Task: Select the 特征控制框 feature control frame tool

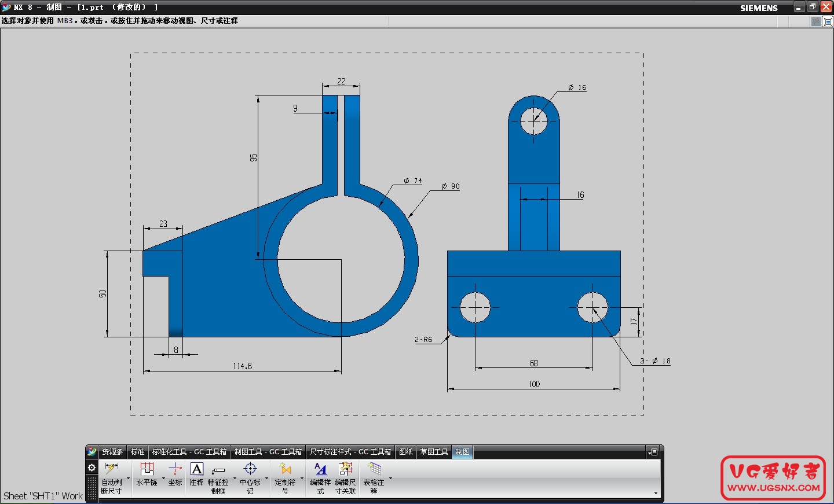Action: tap(218, 478)
